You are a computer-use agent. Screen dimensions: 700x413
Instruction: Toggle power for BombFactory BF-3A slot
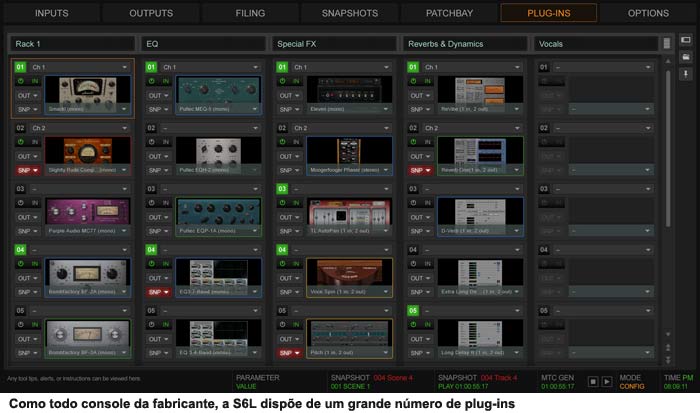(x=21, y=325)
